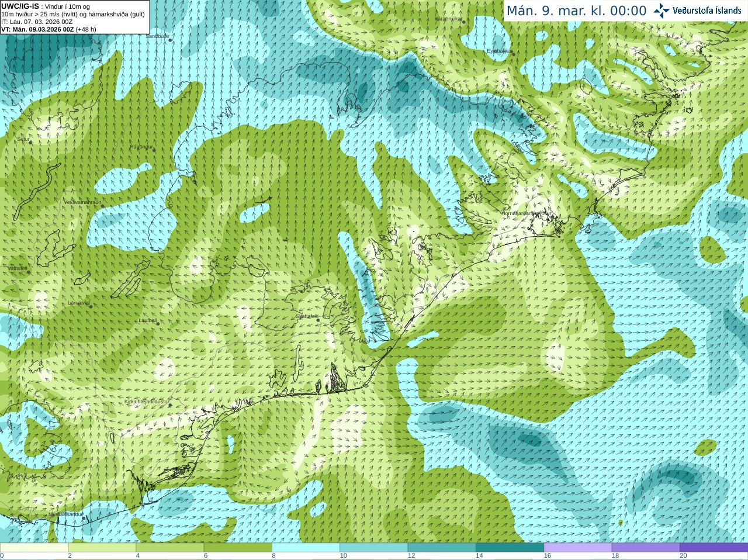The width and height of the screenshot is (748, 560).
Task: Click the Kárahnjúkar station label
Action: click(449, 19)
